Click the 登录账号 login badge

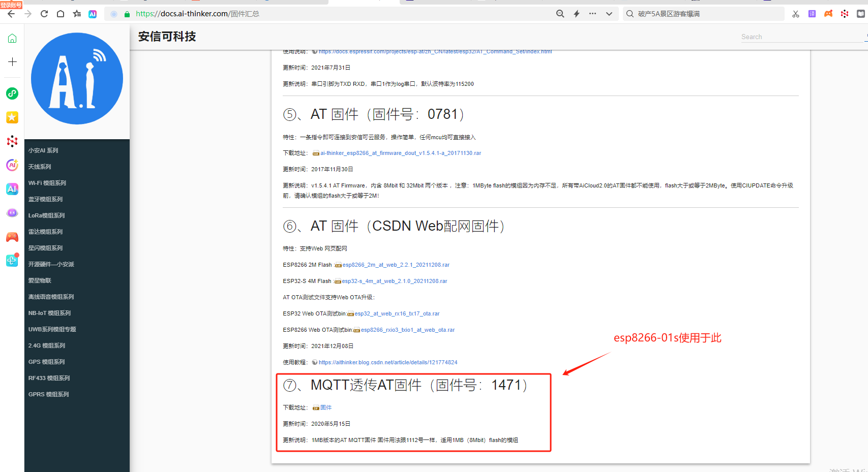[11, 4]
